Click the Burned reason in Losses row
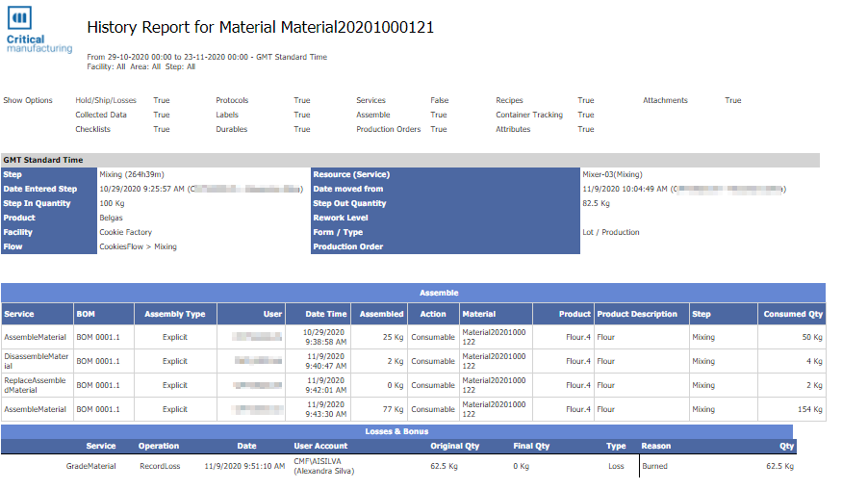This screenshot has width=868, height=490. coord(654,466)
